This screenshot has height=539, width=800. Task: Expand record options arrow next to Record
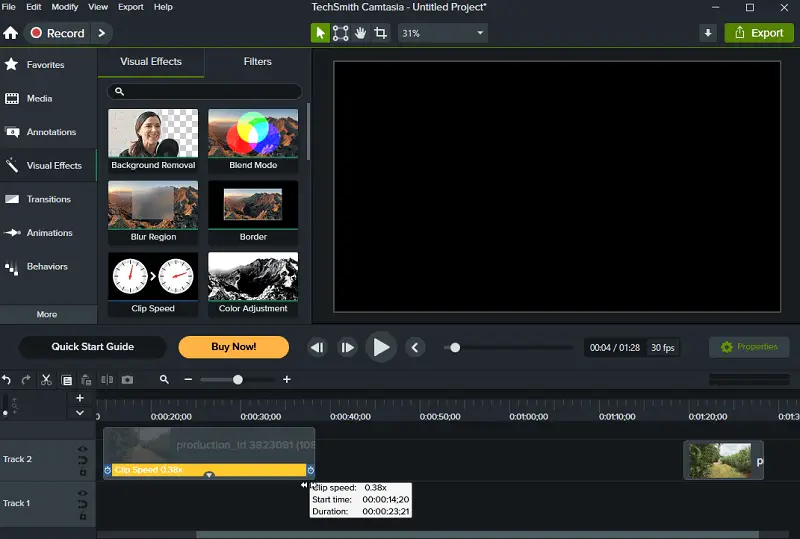pos(102,33)
